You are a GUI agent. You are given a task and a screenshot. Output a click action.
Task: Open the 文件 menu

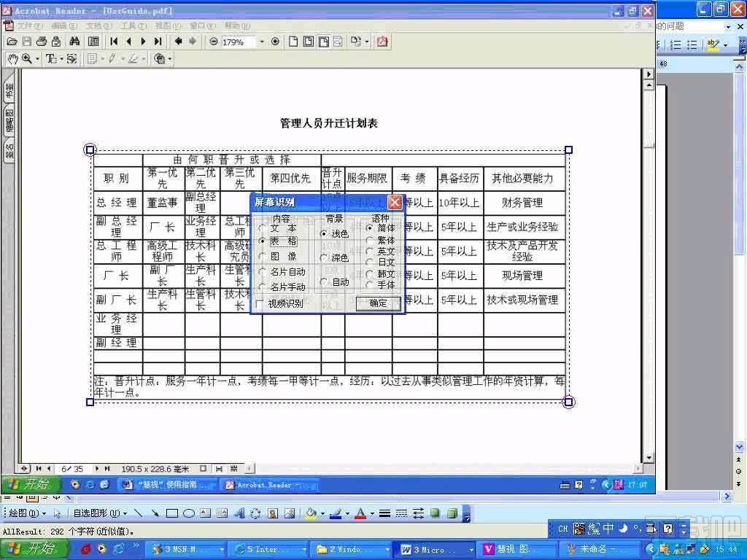click(x=30, y=24)
